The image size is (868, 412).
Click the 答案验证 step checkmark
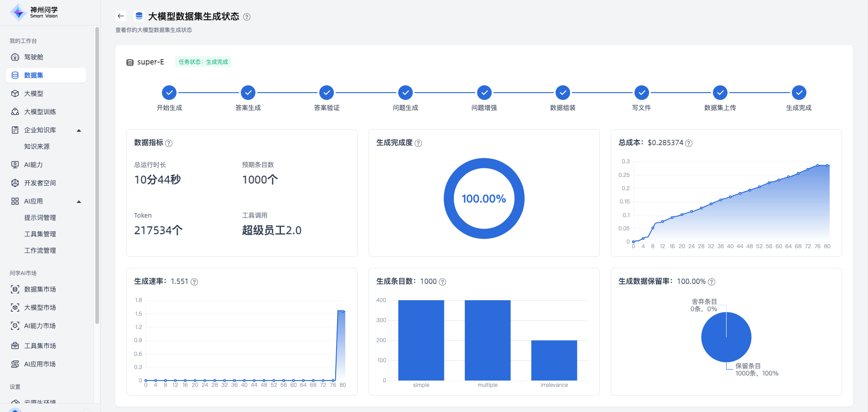pos(327,93)
